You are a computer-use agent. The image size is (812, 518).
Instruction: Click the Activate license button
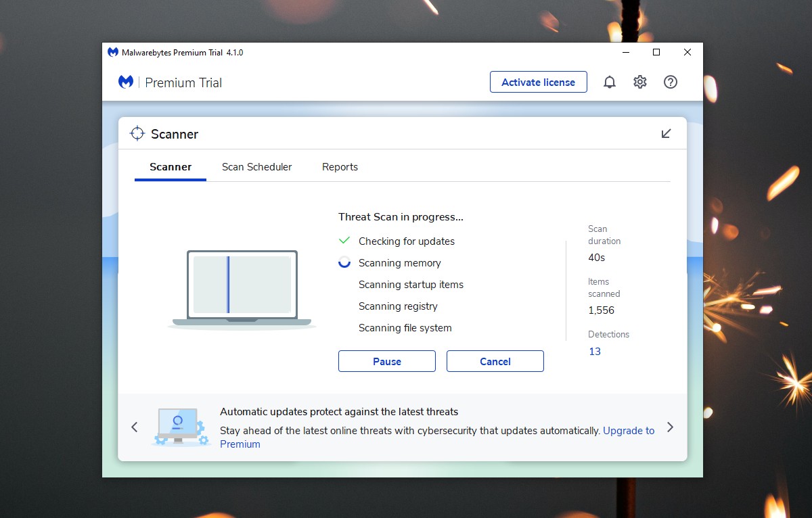click(x=539, y=82)
